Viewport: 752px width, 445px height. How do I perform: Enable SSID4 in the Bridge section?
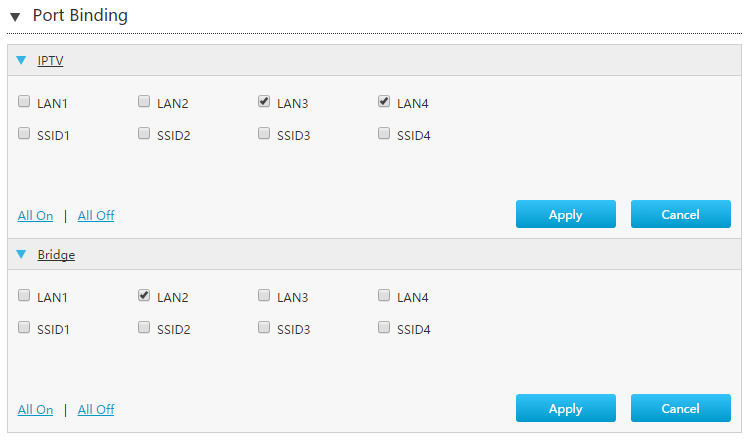point(384,328)
